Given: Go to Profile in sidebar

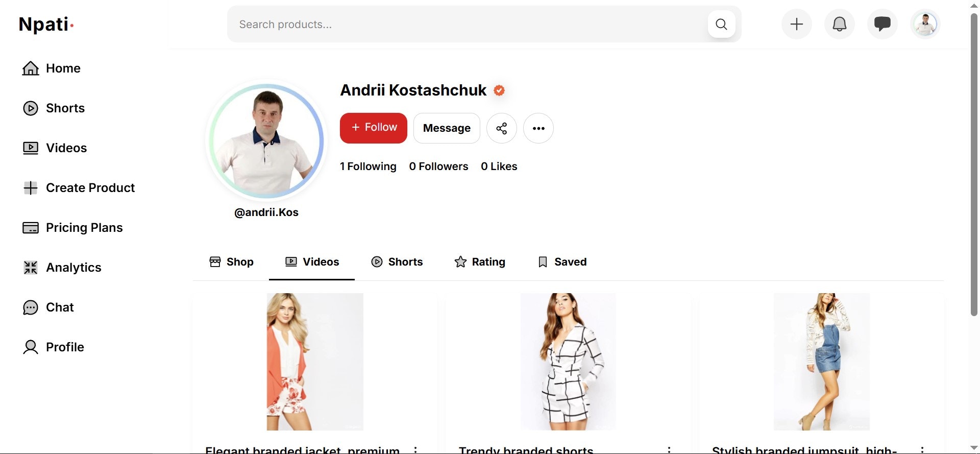Looking at the screenshot, I should pos(53,347).
